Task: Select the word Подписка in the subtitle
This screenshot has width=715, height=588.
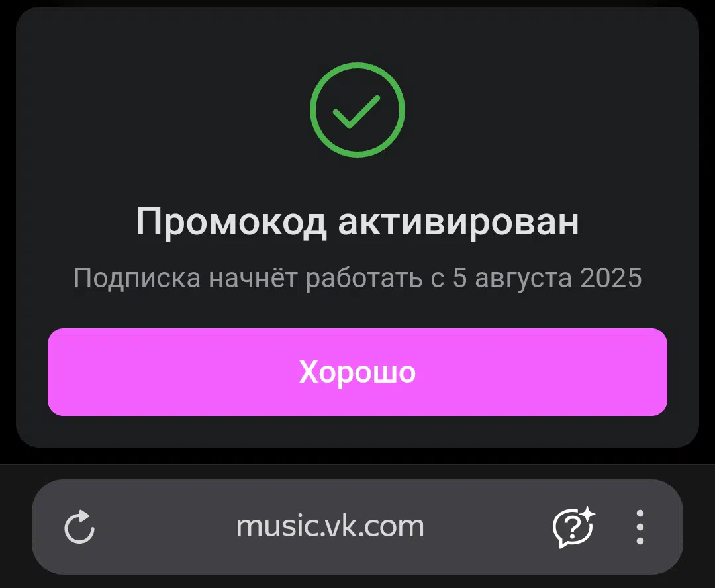Action: click(x=137, y=278)
